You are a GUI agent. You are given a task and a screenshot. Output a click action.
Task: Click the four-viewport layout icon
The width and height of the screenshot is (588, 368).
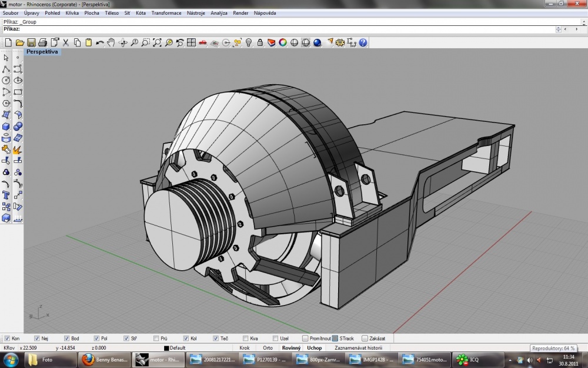tap(191, 42)
